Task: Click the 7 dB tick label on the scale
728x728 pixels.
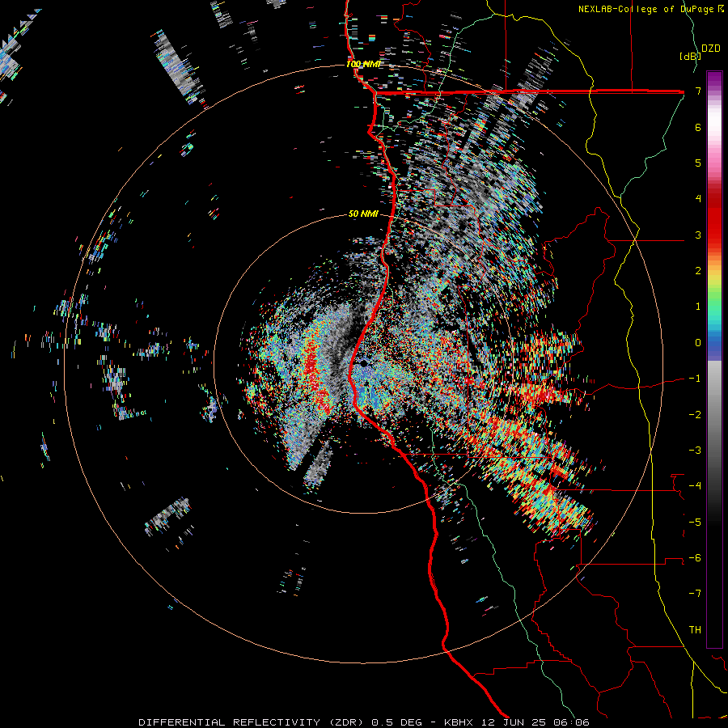Action: click(x=698, y=91)
